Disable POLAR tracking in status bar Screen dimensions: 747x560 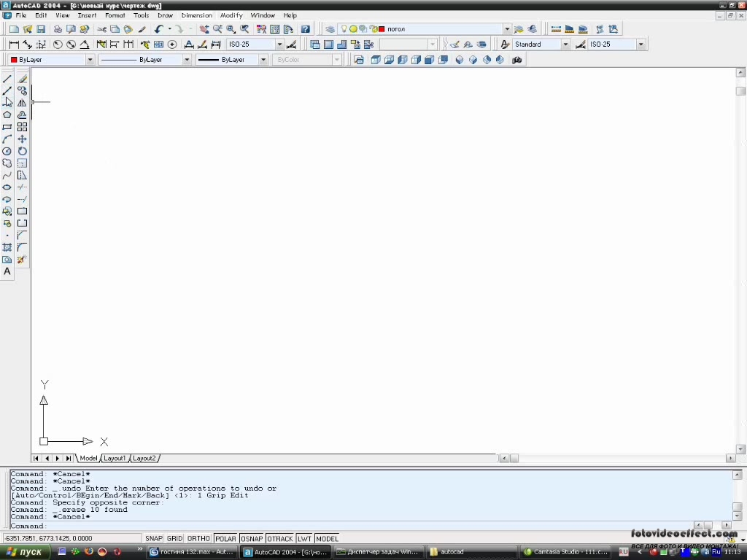click(225, 539)
